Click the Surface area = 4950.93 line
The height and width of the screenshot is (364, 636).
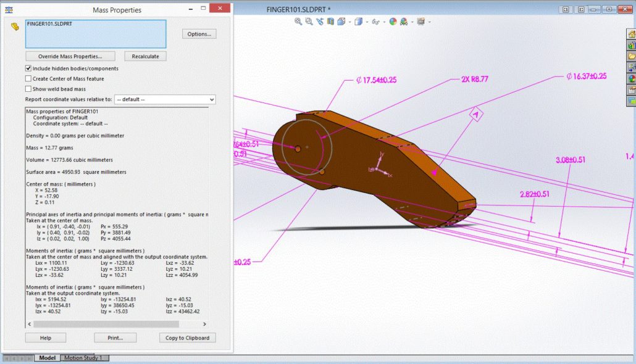pyautogui.click(x=76, y=172)
